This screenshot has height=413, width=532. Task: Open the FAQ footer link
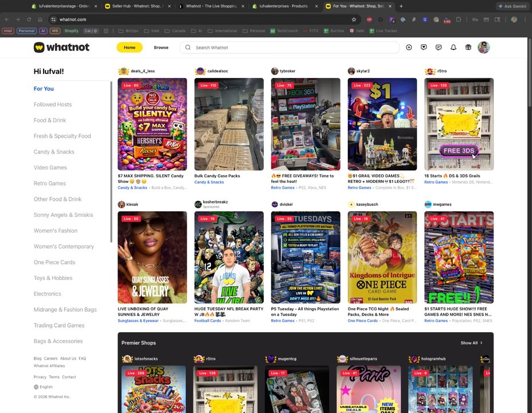(x=82, y=359)
